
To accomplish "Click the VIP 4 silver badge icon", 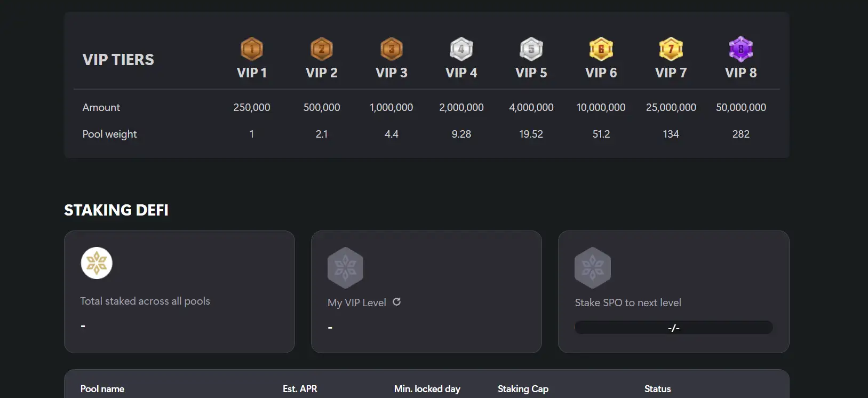I will 461,49.
